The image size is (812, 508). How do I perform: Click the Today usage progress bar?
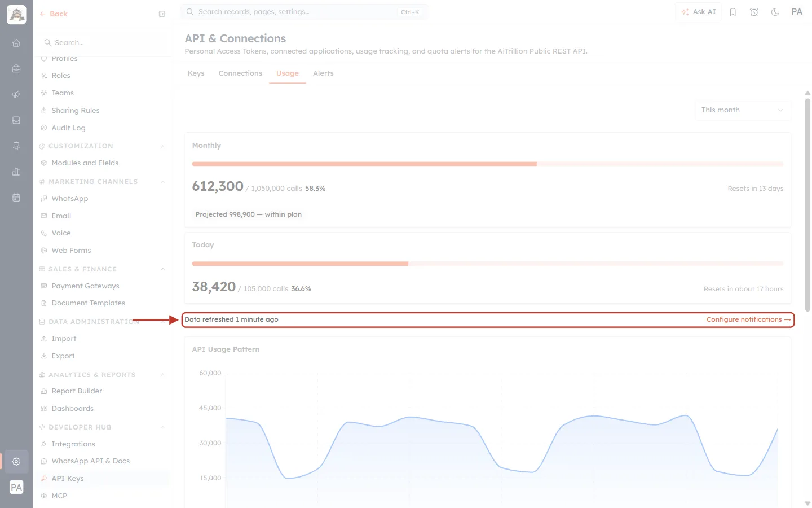(488, 264)
